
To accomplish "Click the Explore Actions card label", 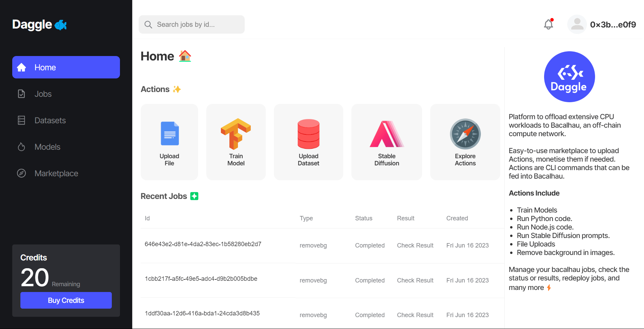I will (465, 160).
